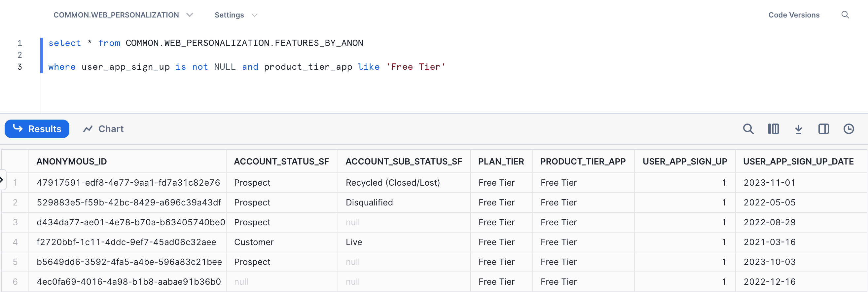Screen dimensions: 868x292
Task: Open Code Versions
Action: pos(794,15)
